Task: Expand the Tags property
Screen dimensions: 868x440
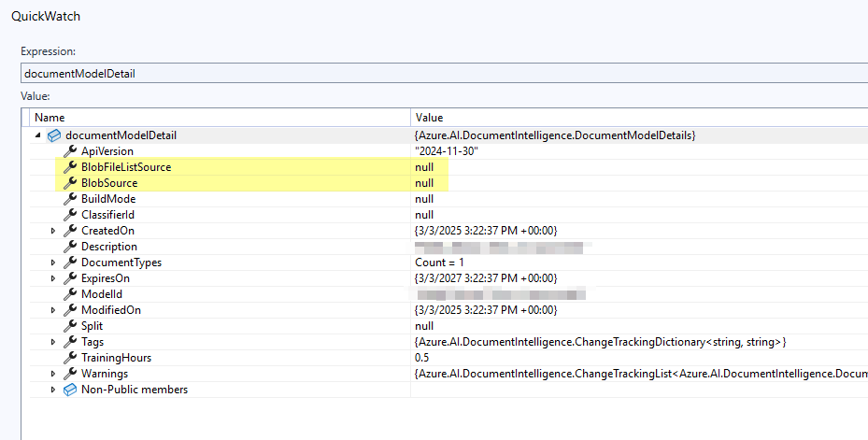Action: click(x=53, y=342)
